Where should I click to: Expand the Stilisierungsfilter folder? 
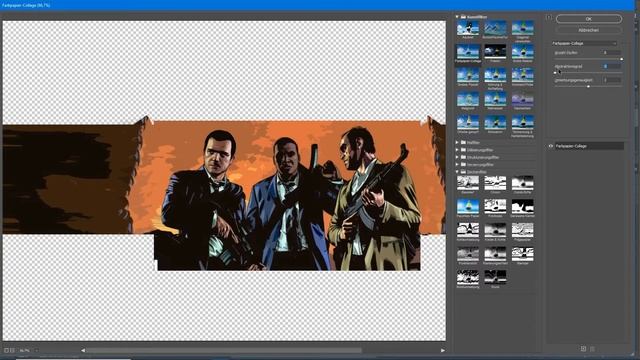coord(457,150)
